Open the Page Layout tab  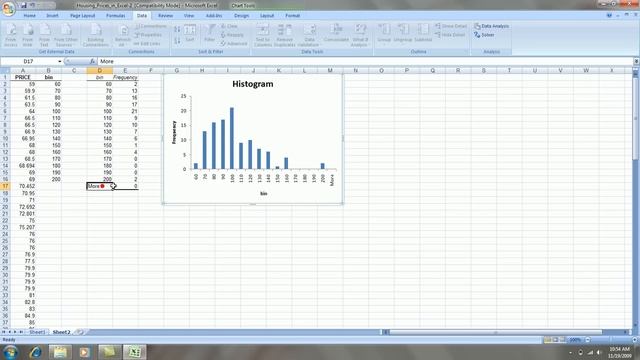tap(82, 16)
